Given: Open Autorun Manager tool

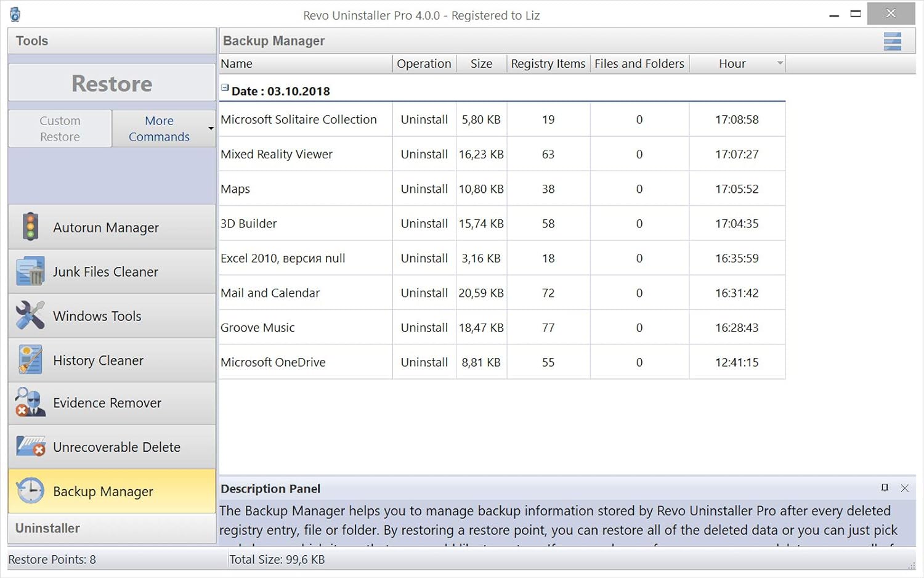Looking at the screenshot, I should (x=111, y=227).
